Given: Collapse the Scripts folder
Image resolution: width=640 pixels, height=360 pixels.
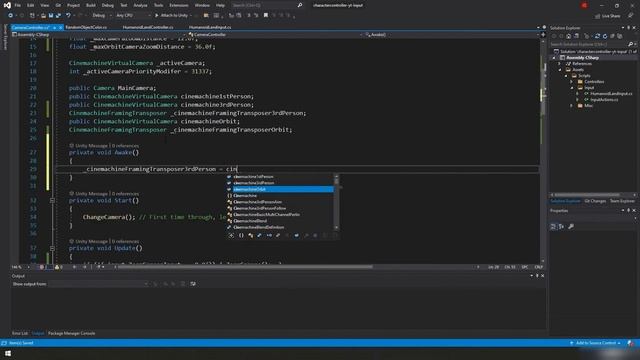Looking at the screenshot, I should point(566,76).
